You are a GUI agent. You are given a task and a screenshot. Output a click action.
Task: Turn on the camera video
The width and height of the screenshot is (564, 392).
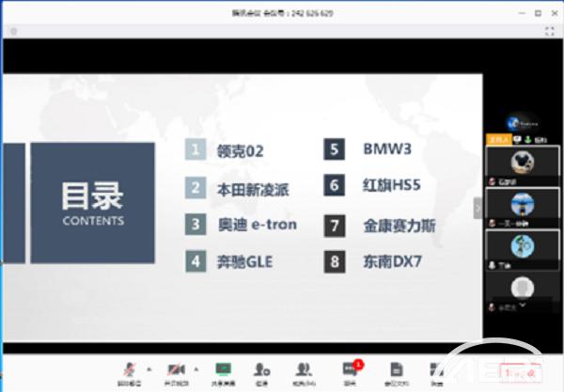[175, 368]
